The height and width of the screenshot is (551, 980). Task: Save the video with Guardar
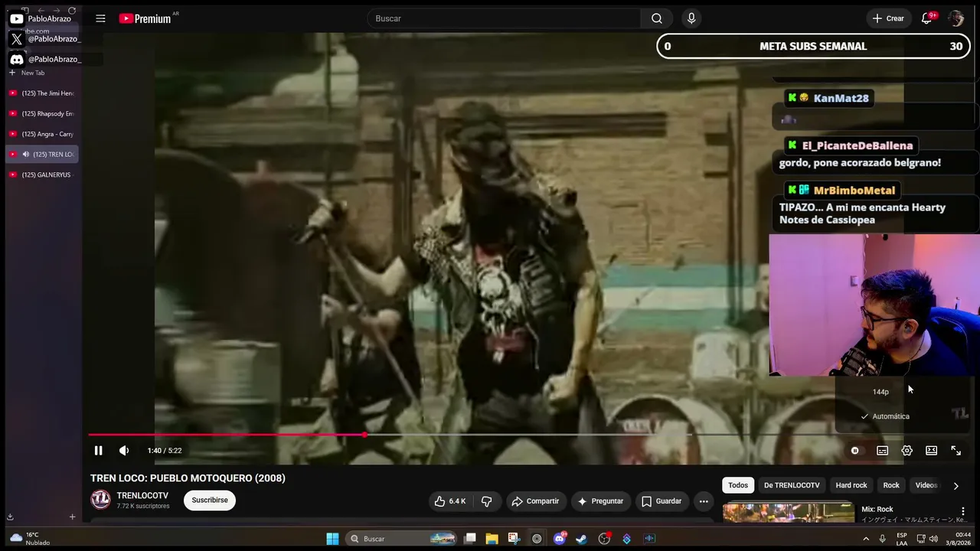point(661,501)
